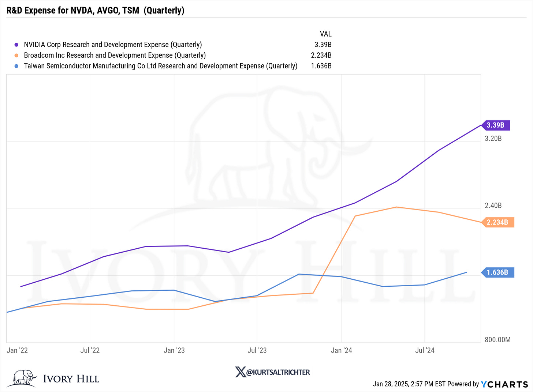The image size is (533, 392).
Task: Click the X social media icon
Action: [241, 372]
